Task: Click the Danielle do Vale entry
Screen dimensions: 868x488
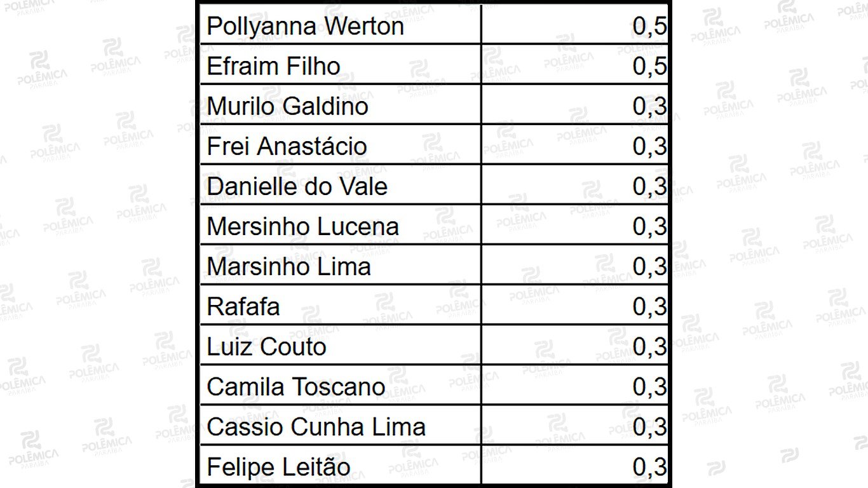Action: pos(297,187)
